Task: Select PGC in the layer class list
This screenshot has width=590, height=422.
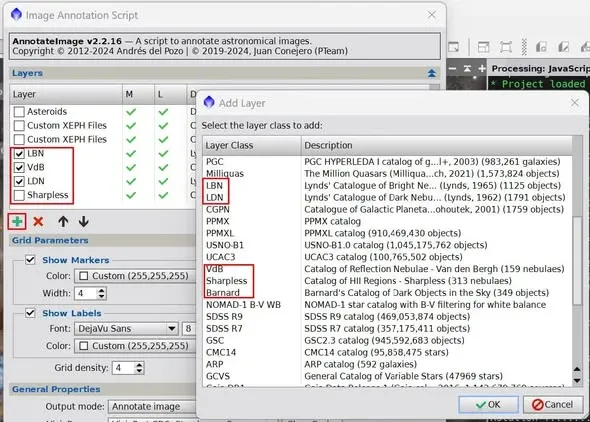Action: point(214,162)
